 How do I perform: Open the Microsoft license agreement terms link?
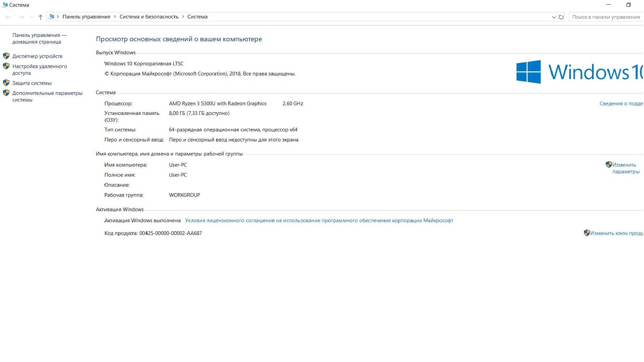319,221
